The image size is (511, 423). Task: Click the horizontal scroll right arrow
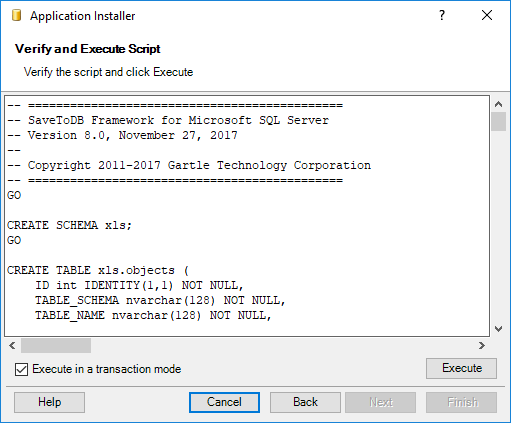482,345
